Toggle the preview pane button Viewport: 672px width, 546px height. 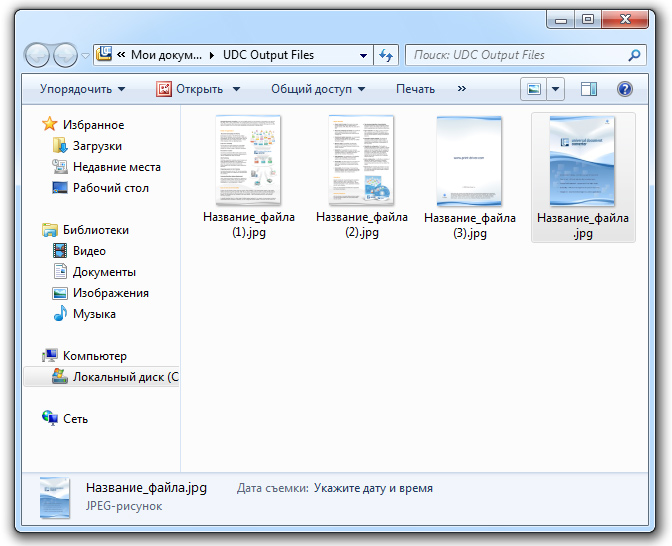pos(588,89)
